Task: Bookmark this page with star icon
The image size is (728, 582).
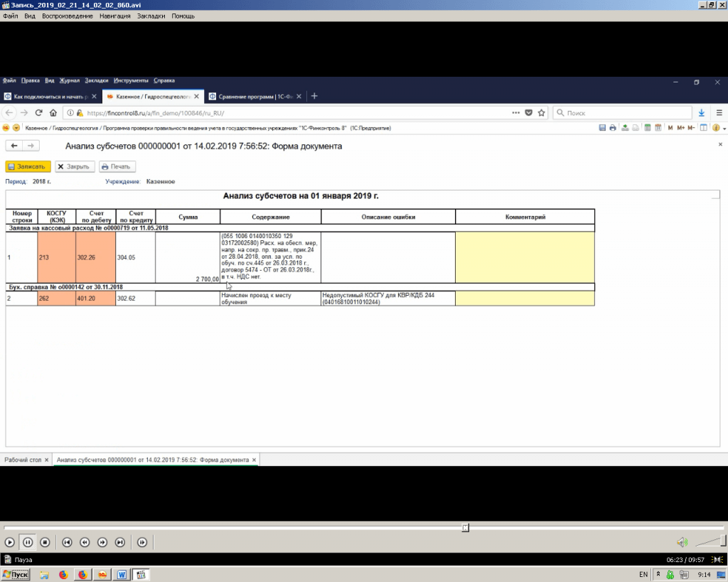Action: click(x=542, y=113)
